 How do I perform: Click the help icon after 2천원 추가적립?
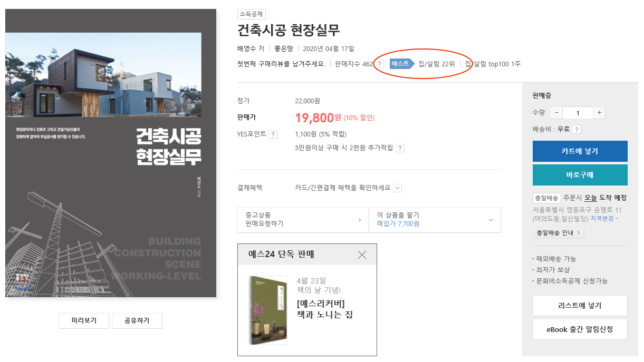pyautogui.click(x=400, y=148)
